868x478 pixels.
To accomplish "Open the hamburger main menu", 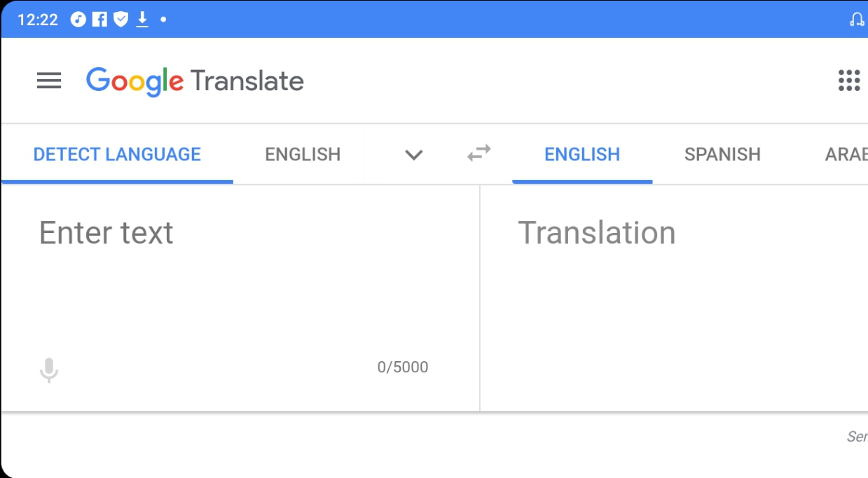I will click(49, 80).
